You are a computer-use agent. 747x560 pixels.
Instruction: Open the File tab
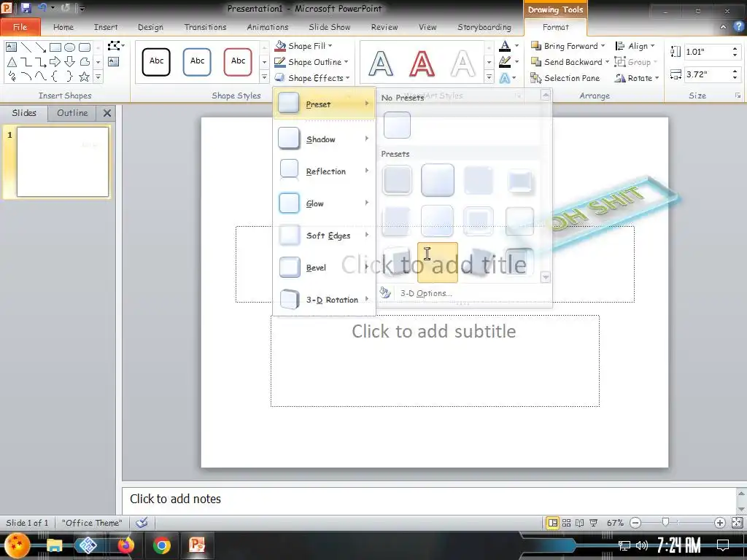[x=20, y=27]
